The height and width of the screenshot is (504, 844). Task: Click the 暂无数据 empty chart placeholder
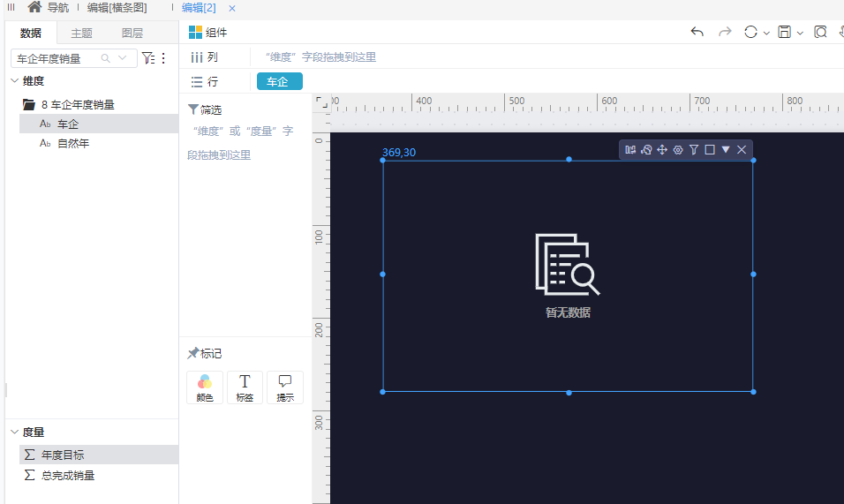568,276
